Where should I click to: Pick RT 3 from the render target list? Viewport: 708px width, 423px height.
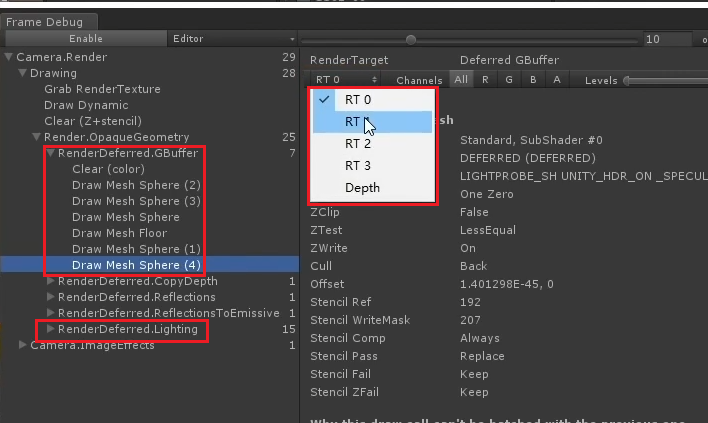point(359,166)
